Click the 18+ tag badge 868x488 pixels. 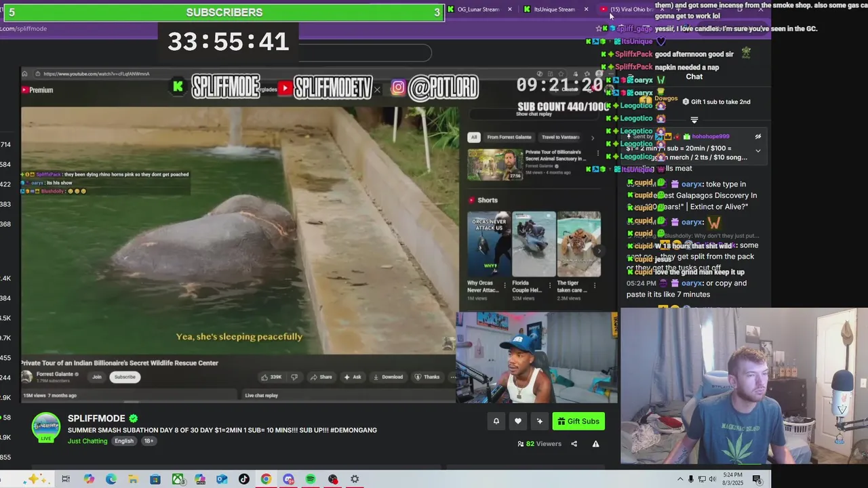coord(149,441)
